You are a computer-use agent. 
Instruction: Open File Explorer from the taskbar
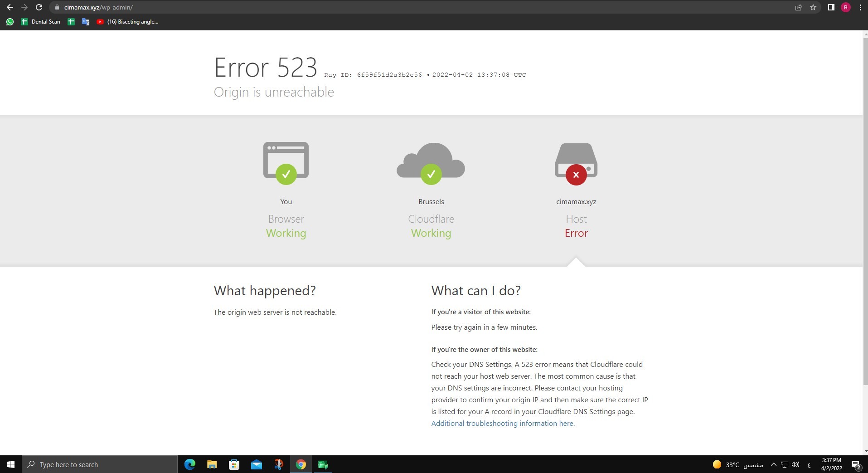click(x=212, y=464)
